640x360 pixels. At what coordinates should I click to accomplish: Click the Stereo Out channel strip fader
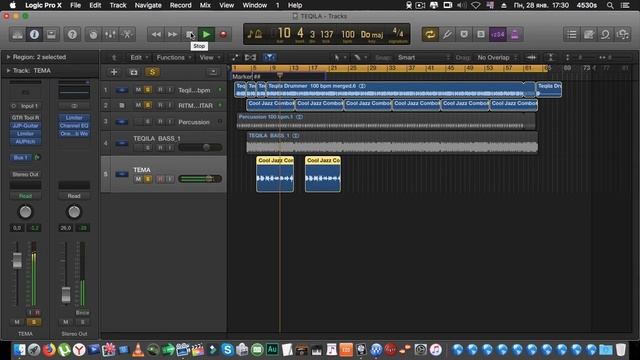click(x=66, y=295)
